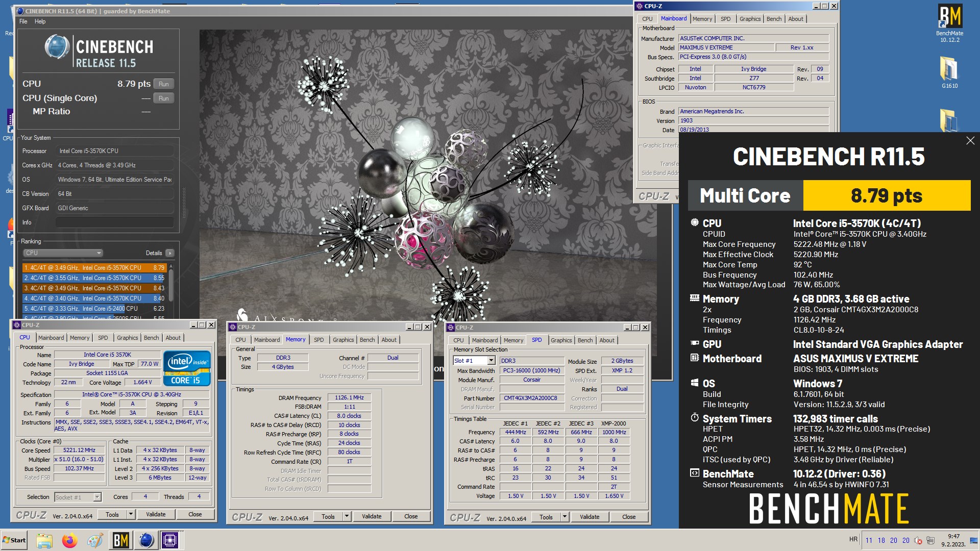Open the Cinebench File menu

(x=23, y=21)
